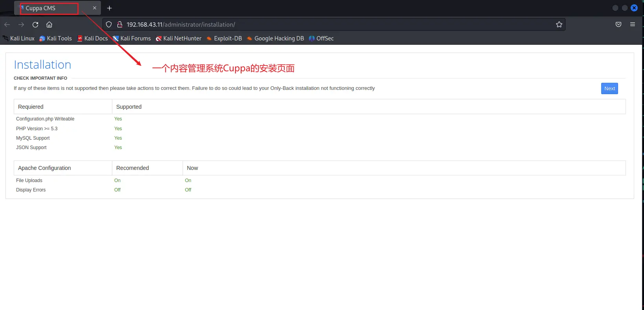Viewport: 644px width, 310px height.
Task: Open the OffSec bookmark
Action: point(321,38)
